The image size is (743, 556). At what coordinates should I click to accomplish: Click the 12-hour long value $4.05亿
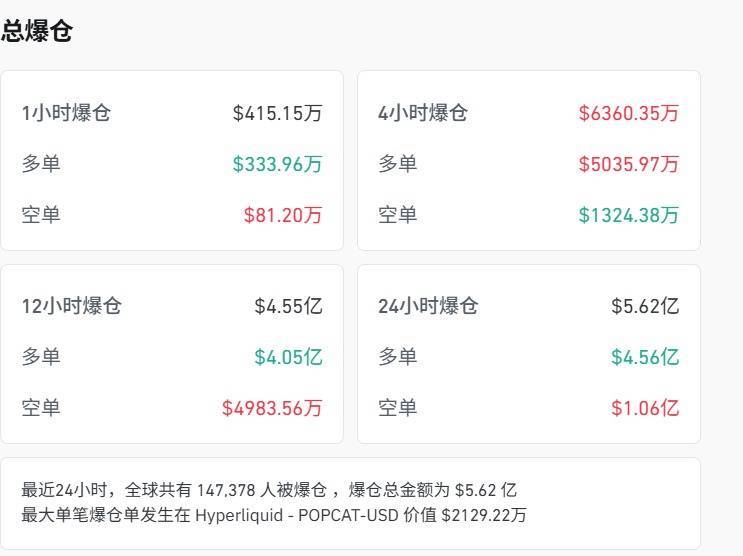[288, 357]
